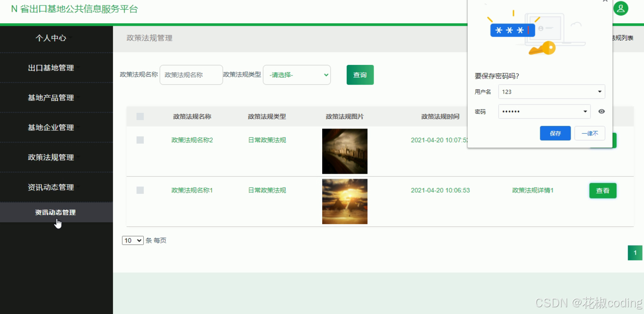Check the box for 政策法规名称2 row
644x314 pixels.
(140, 140)
